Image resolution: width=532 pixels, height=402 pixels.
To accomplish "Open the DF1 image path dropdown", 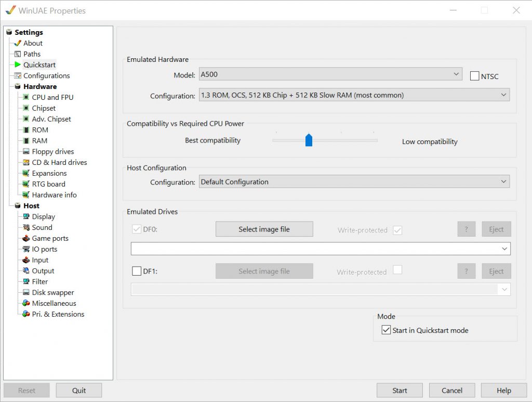I will (x=321, y=289).
